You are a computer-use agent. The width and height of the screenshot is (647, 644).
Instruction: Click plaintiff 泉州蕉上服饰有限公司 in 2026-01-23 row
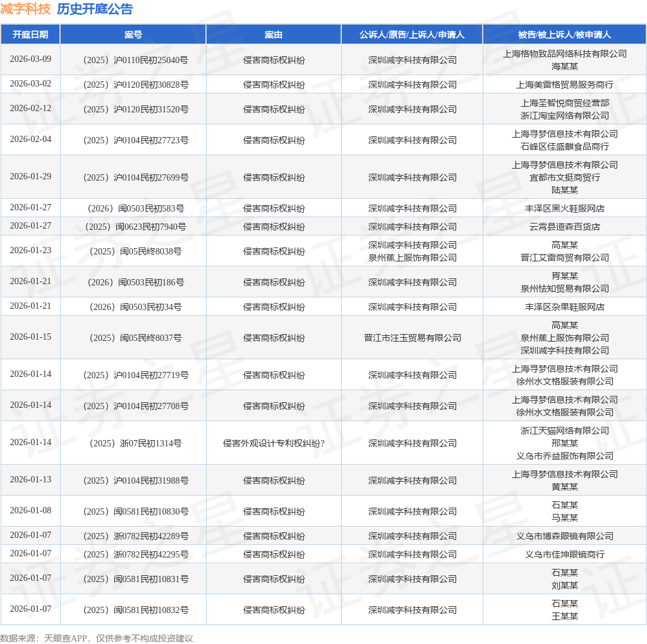tap(412, 258)
